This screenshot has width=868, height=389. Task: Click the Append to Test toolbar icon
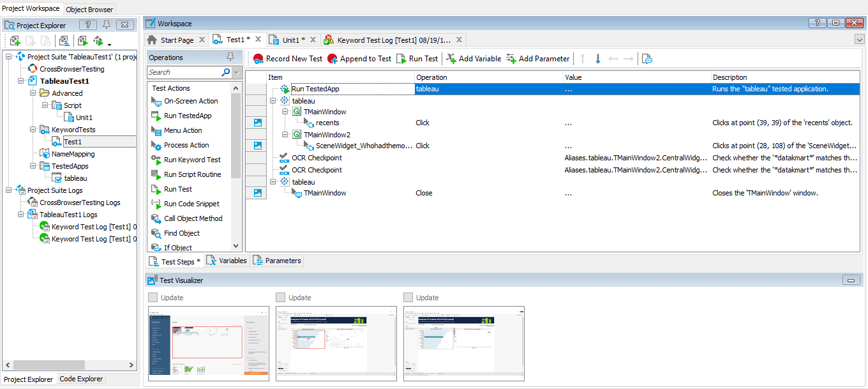(333, 59)
